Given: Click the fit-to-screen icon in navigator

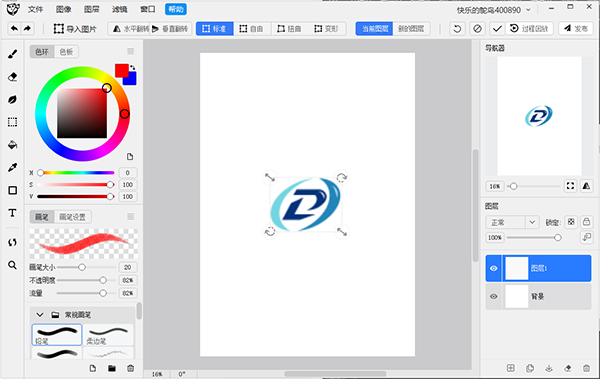Looking at the screenshot, I should [570, 186].
